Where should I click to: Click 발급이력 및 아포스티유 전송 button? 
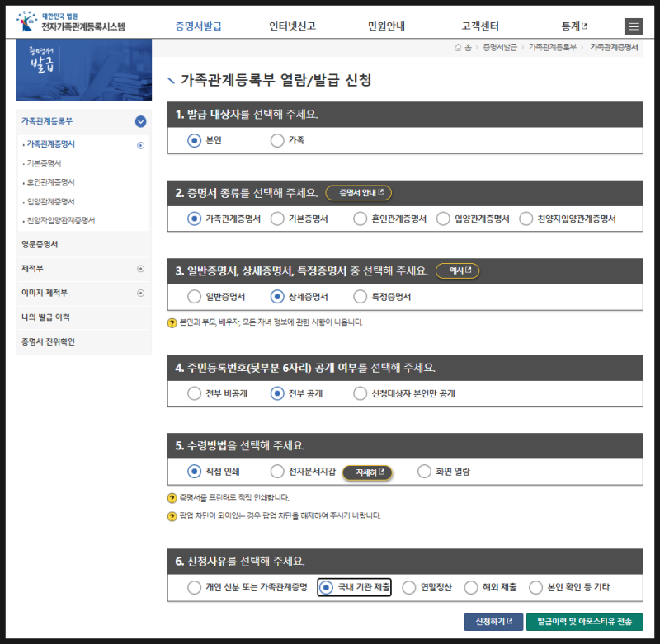tap(585, 622)
